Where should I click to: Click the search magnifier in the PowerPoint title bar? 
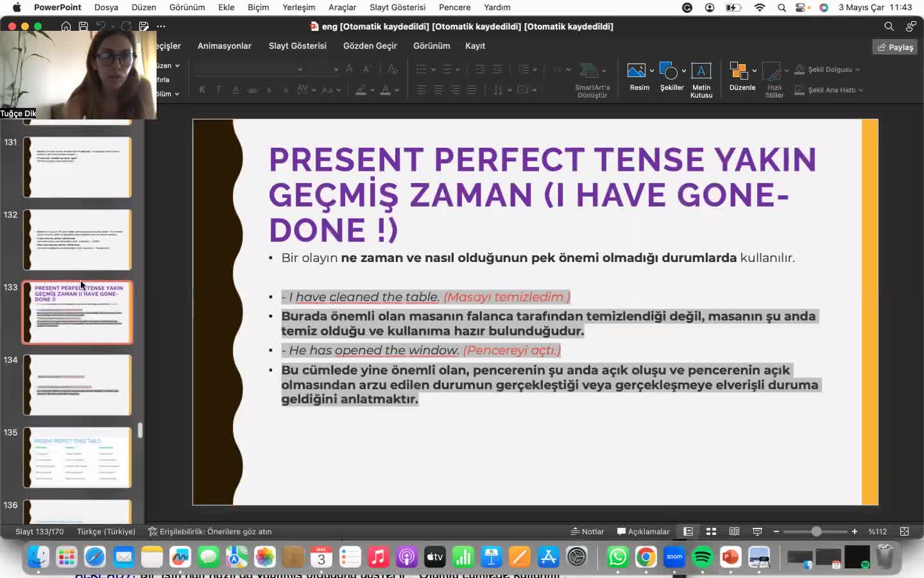(x=889, y=26)
